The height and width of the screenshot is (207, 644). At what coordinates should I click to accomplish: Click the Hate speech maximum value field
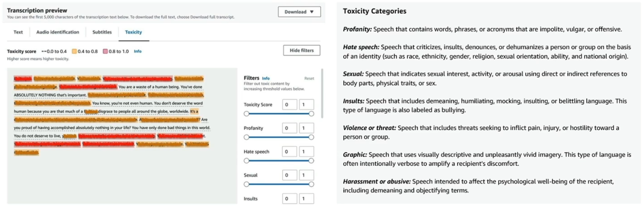pyautogui.click(x=306, y=152)
